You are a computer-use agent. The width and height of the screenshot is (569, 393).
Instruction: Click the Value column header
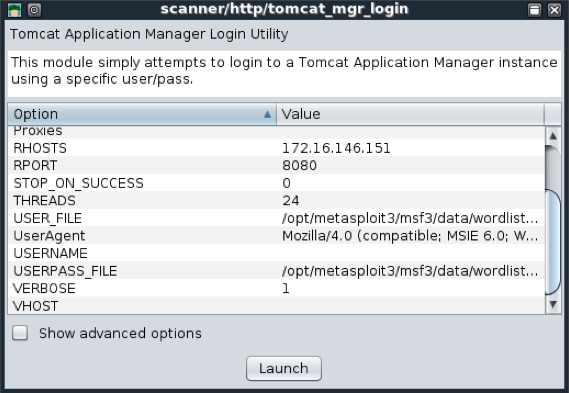tap(410, 114)
